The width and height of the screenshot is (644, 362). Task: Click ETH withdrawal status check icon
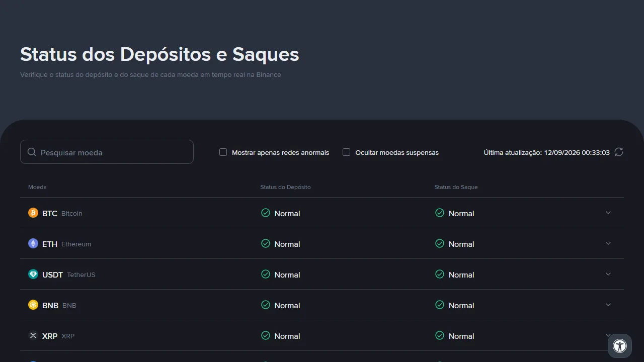point(440,243)
